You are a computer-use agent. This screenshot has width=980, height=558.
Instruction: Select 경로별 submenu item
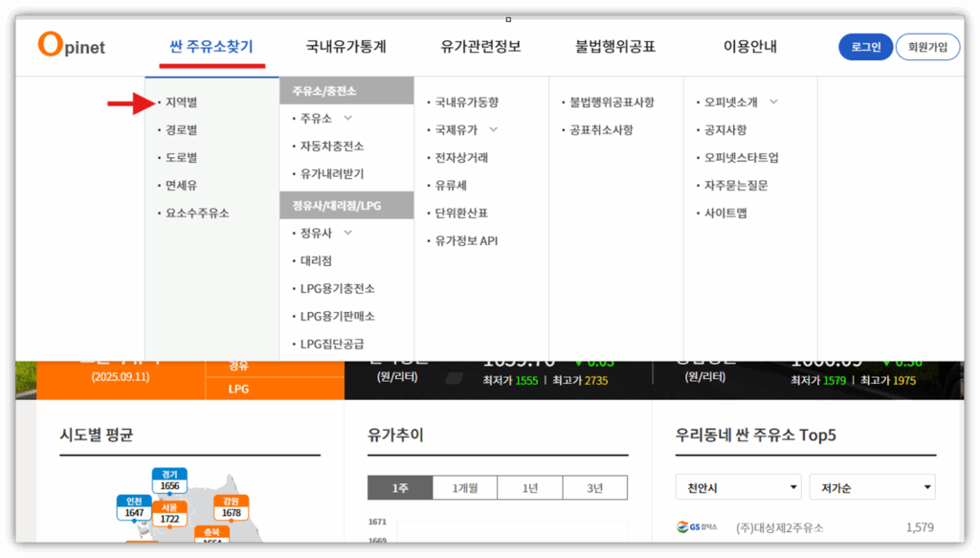coord(181,130)
